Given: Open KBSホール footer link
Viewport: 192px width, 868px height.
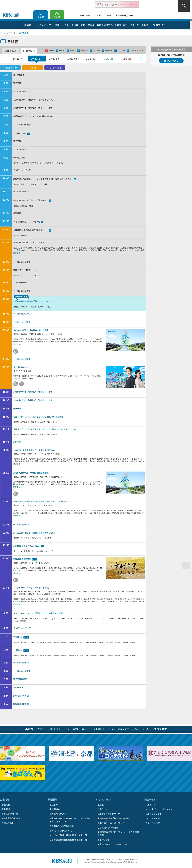Looking at the screenshot, I should point(150,805).
